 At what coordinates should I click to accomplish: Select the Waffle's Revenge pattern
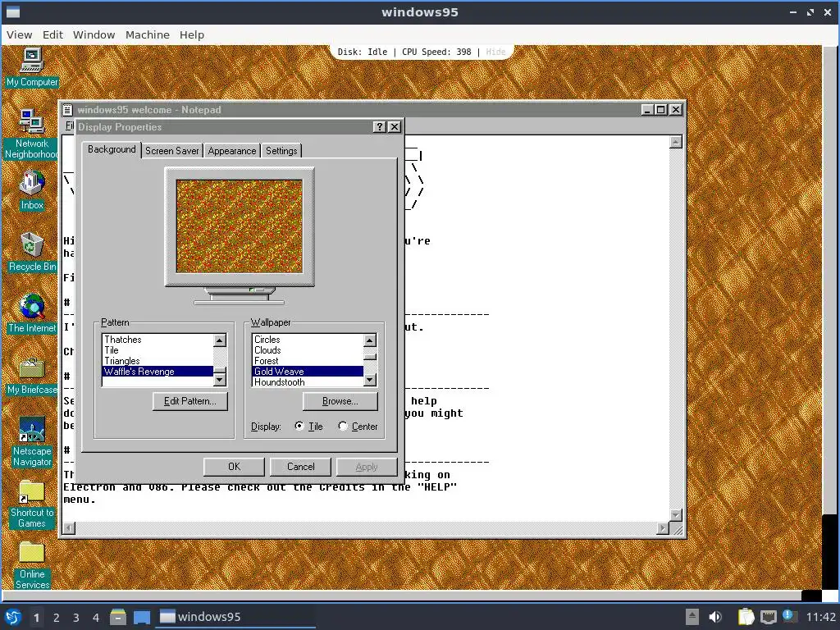pos(158,372)
